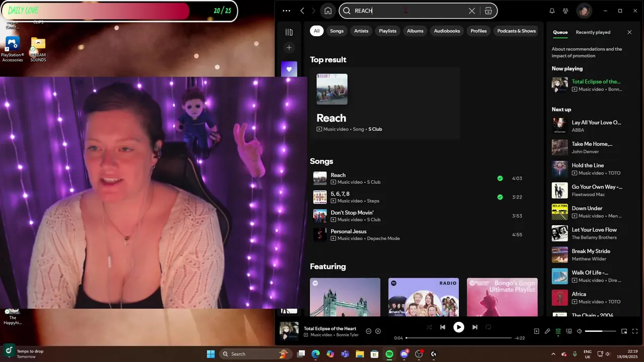Expand Your Library sidebar icon

tap(289, 32)
